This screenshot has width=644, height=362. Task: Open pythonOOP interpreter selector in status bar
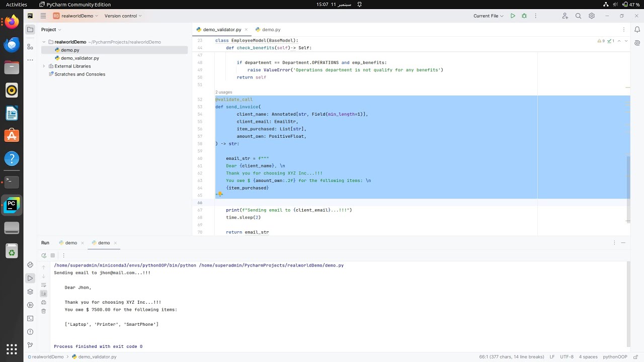[x=615, y=357]
